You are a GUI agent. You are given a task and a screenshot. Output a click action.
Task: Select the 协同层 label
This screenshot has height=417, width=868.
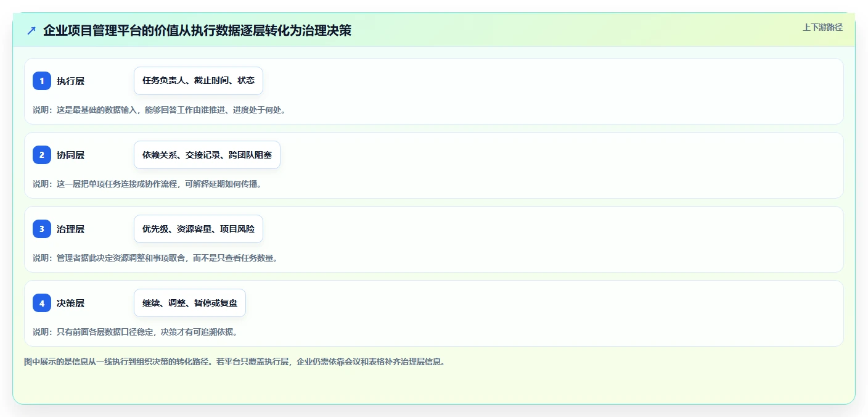click(70, 155)
